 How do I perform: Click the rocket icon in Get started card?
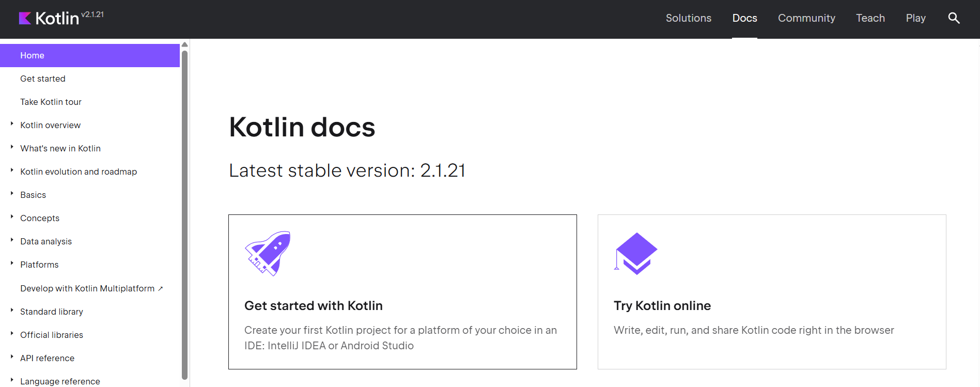268,253
